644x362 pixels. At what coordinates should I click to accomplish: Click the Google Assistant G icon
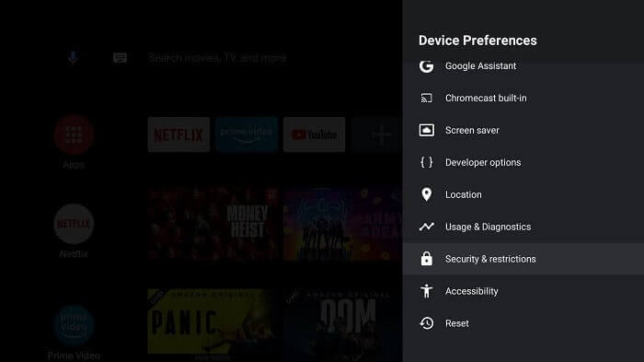click(x=426, y=65)
